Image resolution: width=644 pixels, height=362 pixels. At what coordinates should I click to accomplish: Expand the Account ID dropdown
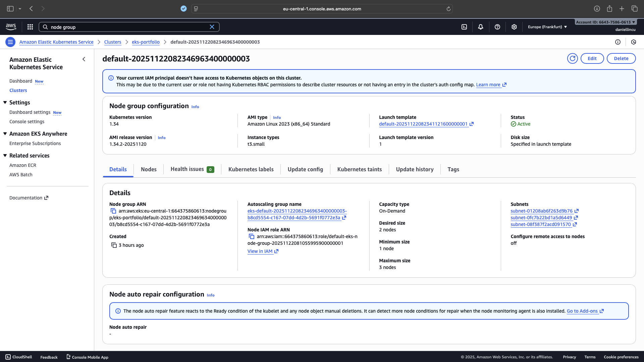coord(605,22)
